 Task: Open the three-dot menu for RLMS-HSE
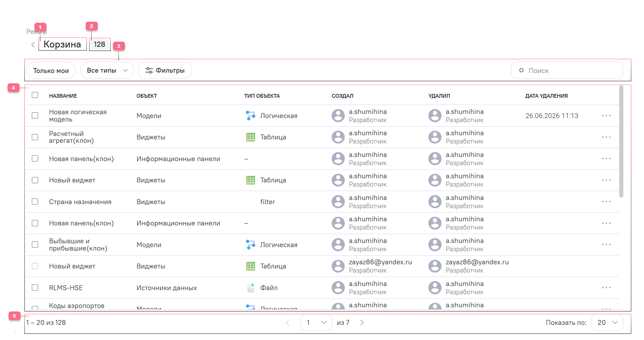point(606,288)
